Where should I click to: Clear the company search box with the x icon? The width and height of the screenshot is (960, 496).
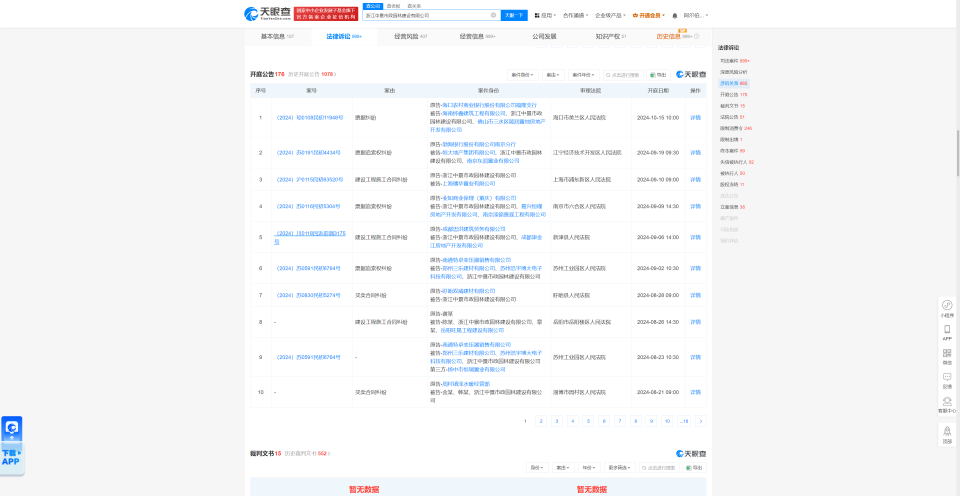click(x=493, y=15)
